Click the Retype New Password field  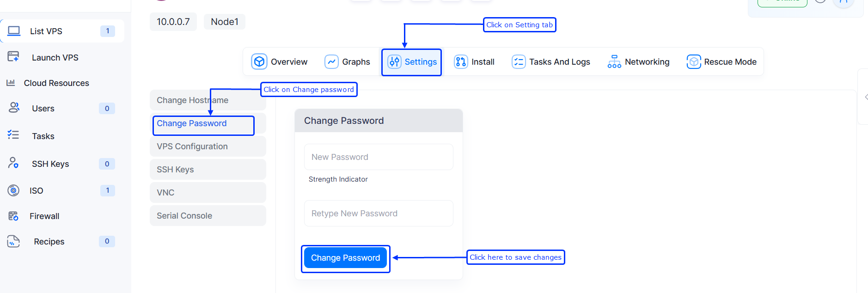(379, 214)
